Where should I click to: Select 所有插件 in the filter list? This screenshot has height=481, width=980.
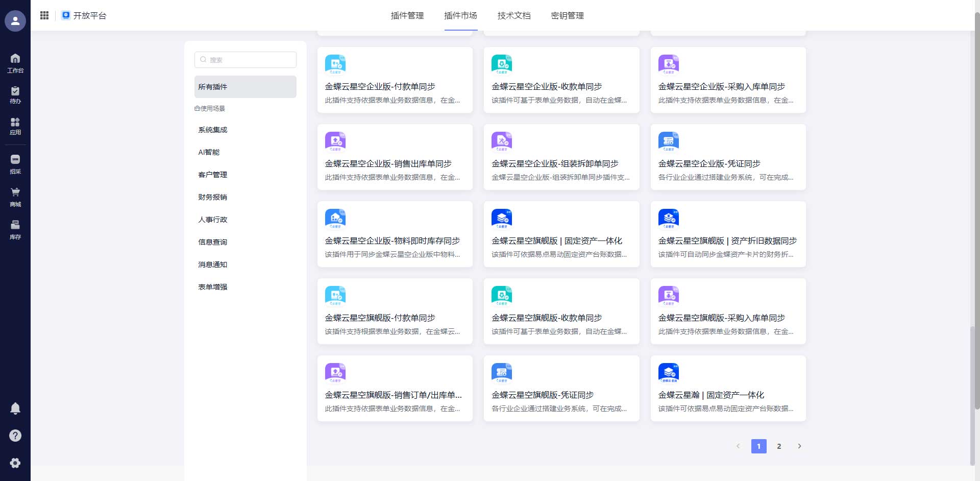pos(246,87)
